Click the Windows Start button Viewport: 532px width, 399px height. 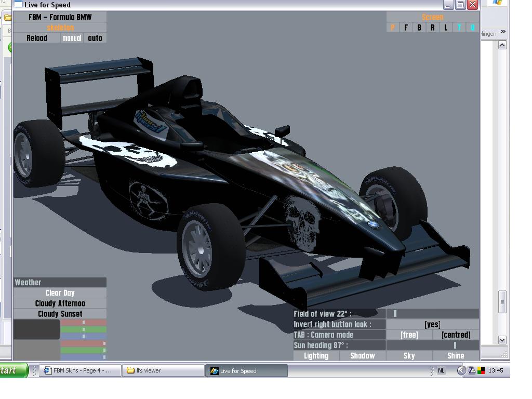(14, 370)
